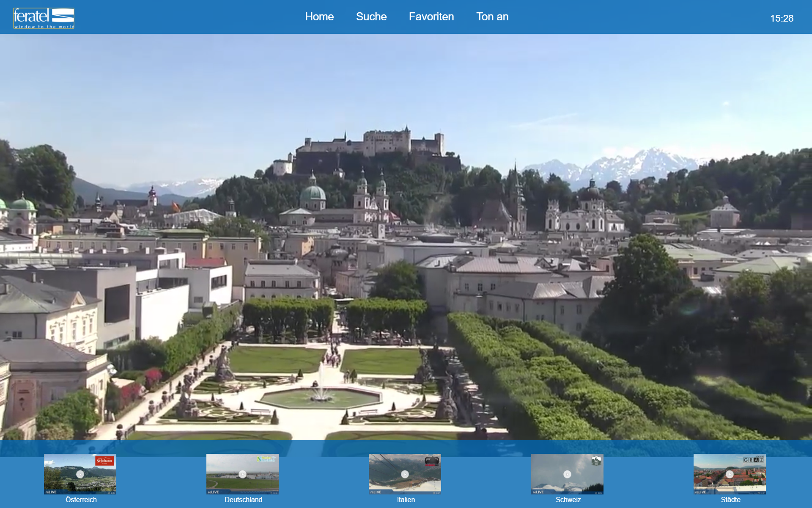
Task: Open the Städte category
Action: [730, 500]
